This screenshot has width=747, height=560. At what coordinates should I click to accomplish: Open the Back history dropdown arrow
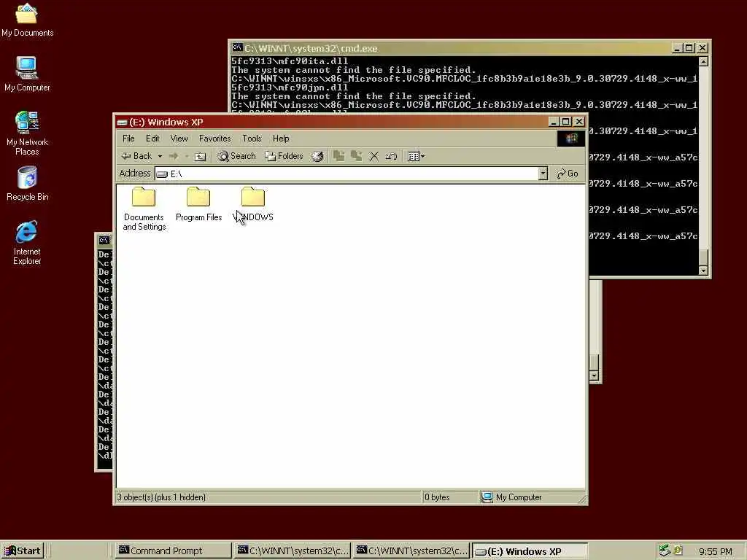click(x=160, y=156)
